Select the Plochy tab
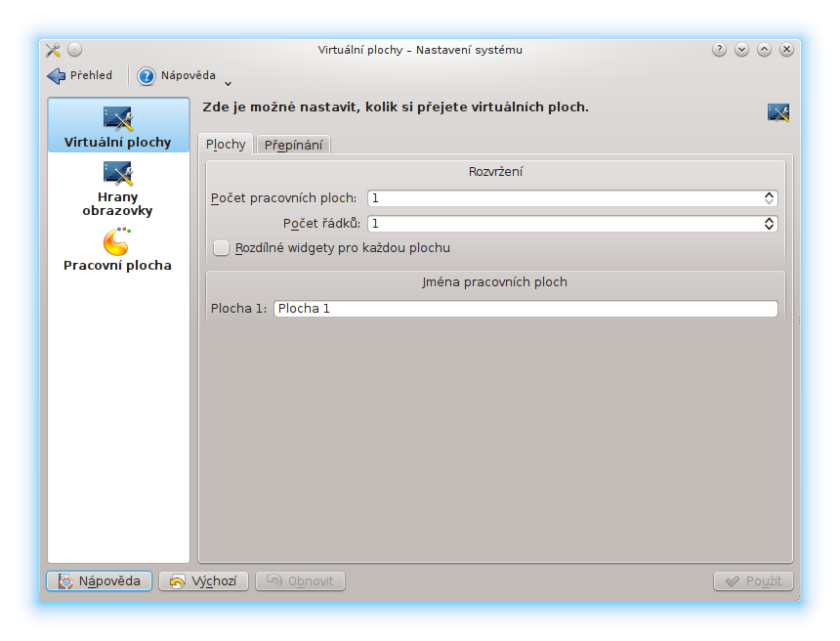Viewport: 840px width, 641px height. click(x=226, y=145)
